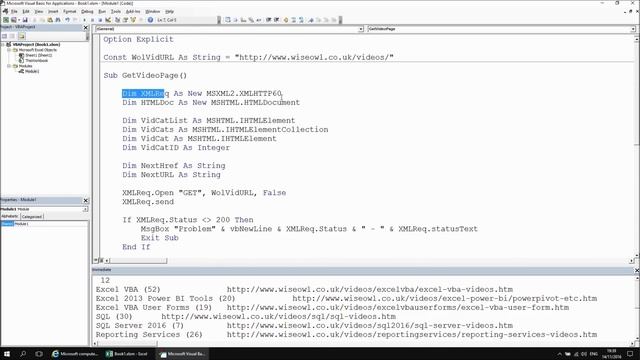
Task: Toggle Bookmark using the flag icon
Action: coord(311,20)
